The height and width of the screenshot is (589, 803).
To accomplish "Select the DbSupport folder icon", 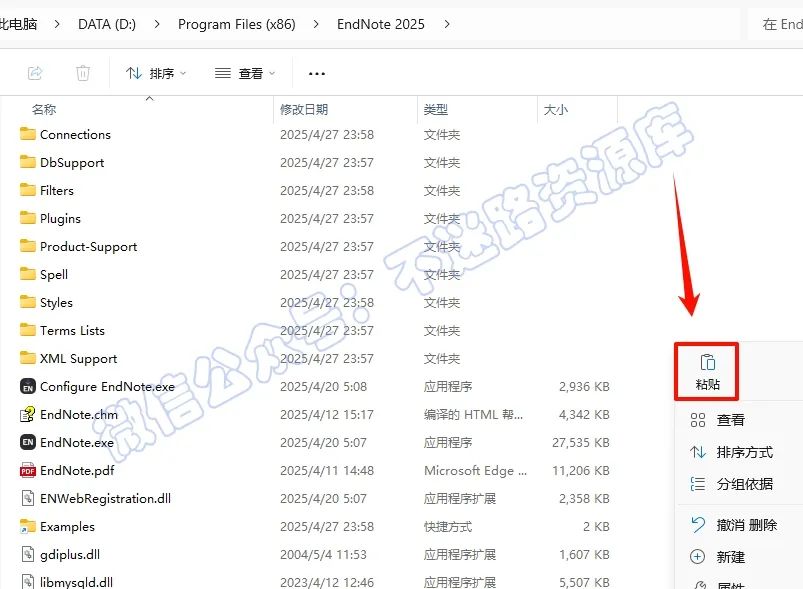I will pos(28,162).
